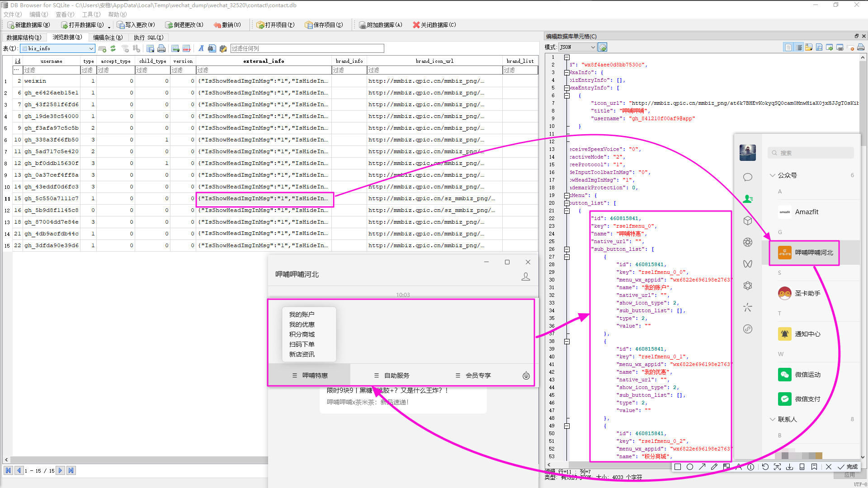Click the profile icon in the 呷哺呷哺河北 chat header
868x488 pixels.
[x=526, y=277]
